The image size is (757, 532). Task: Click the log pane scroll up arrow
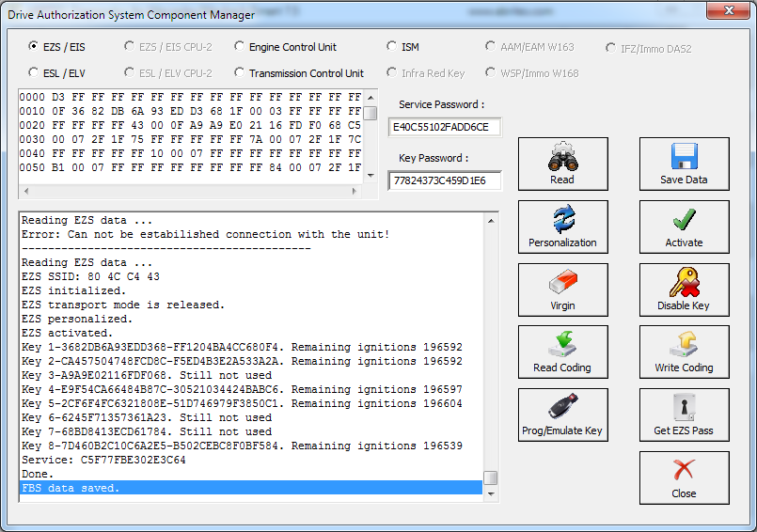click(491, 221)
